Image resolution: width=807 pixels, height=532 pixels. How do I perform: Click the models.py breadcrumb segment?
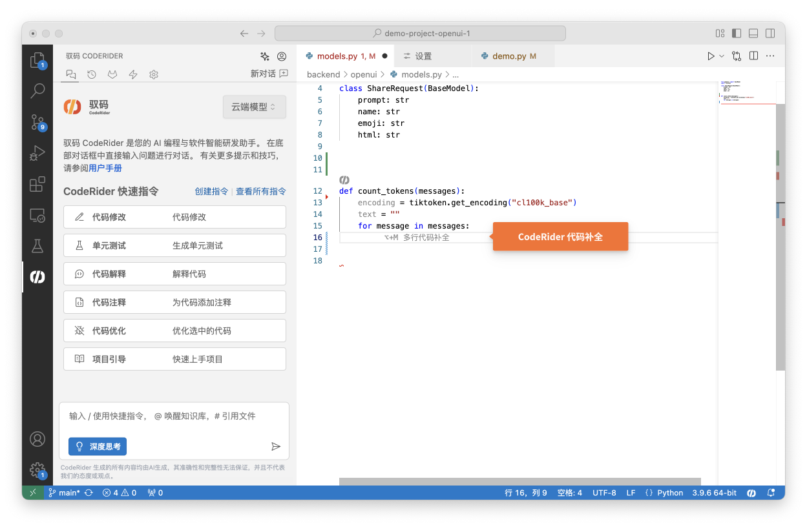415,75
